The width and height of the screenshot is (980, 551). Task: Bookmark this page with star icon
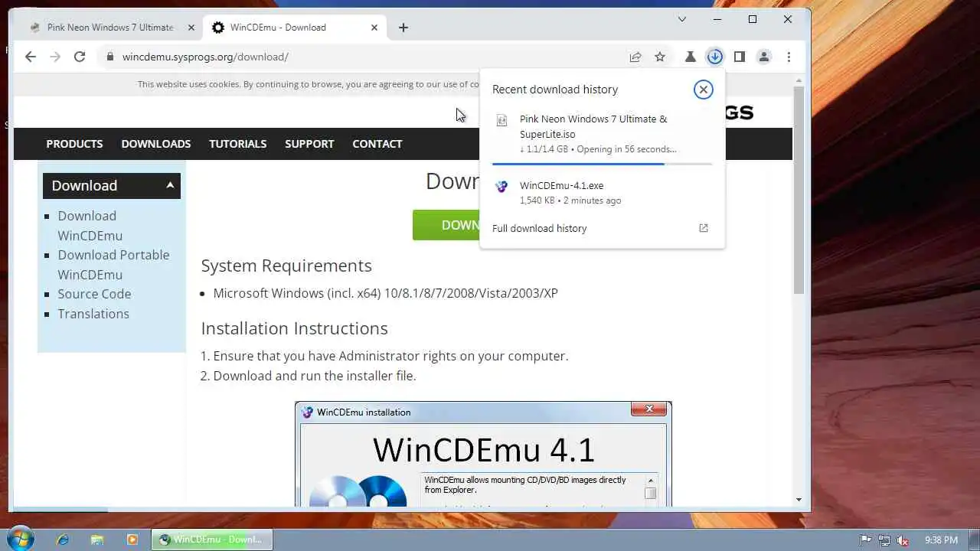(660, 57)
